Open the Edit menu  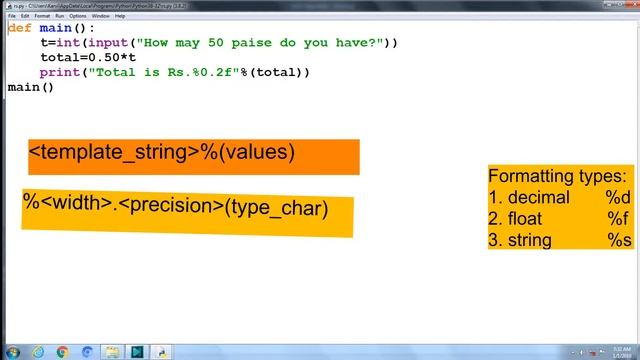[x=25, y=16]
